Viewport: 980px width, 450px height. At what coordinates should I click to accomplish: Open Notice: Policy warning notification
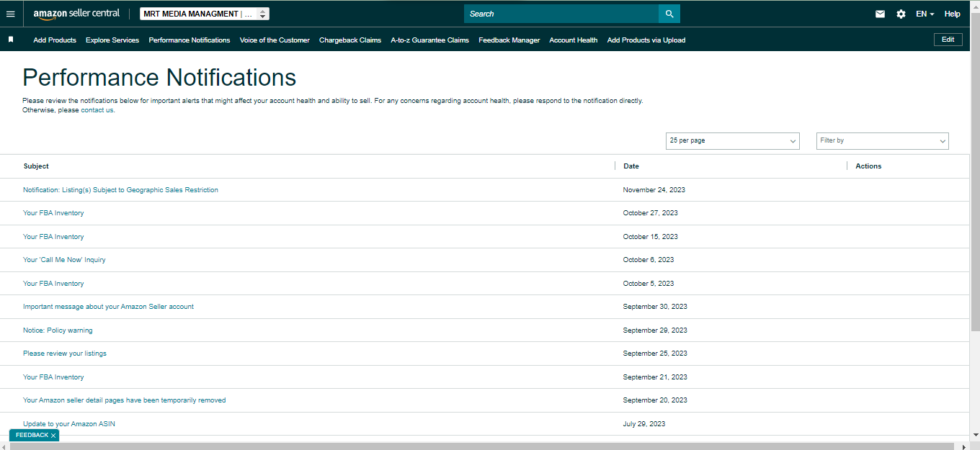58,330
